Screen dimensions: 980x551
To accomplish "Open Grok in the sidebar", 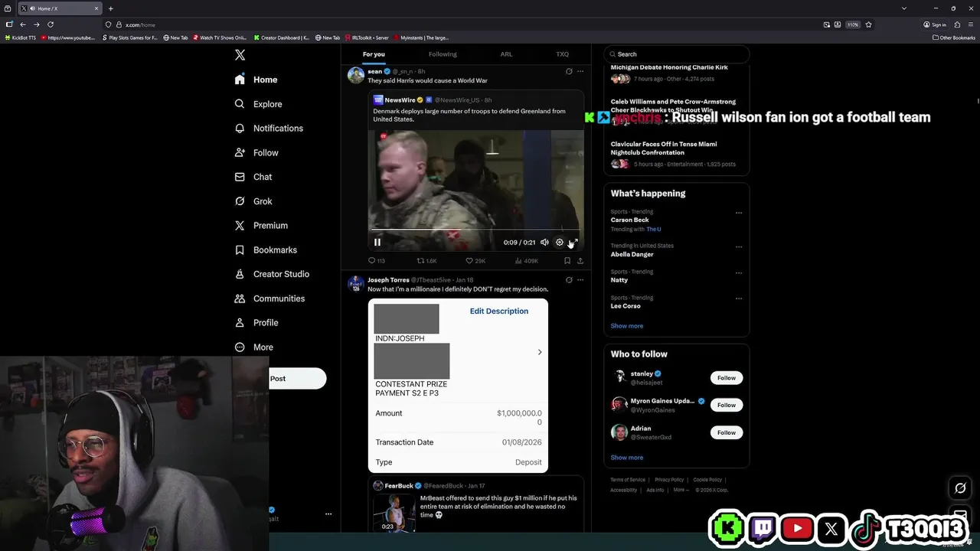I will pyautogui.click(x=253, y=201).
